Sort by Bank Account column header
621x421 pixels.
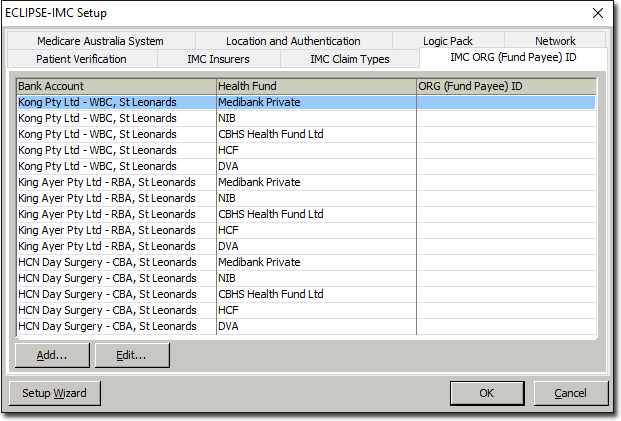115,86
